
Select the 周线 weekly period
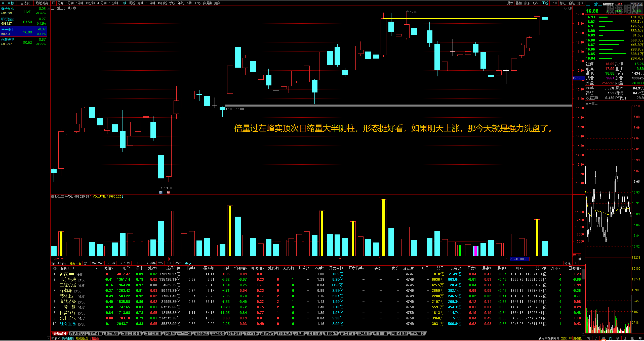132,3
